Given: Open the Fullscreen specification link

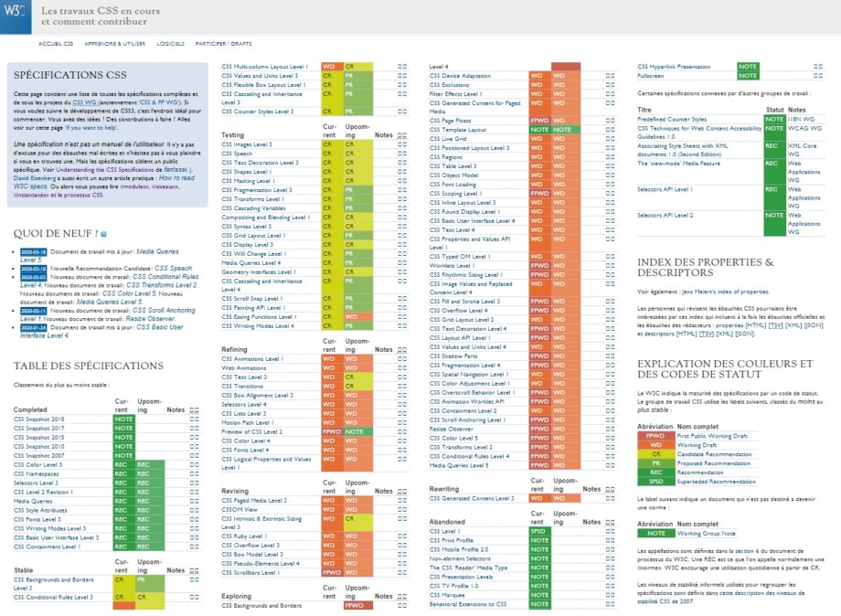Looking at the screenshot, I should [x=650, y=76].
